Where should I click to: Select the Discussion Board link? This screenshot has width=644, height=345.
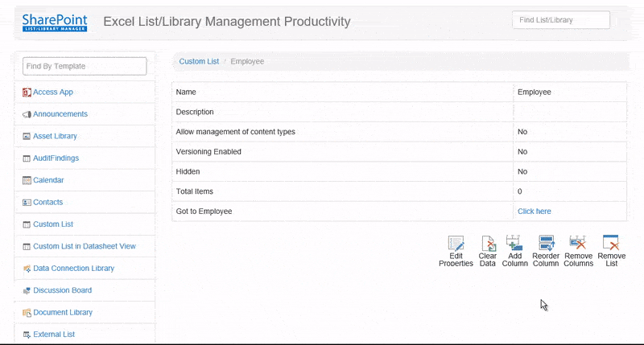63,290
